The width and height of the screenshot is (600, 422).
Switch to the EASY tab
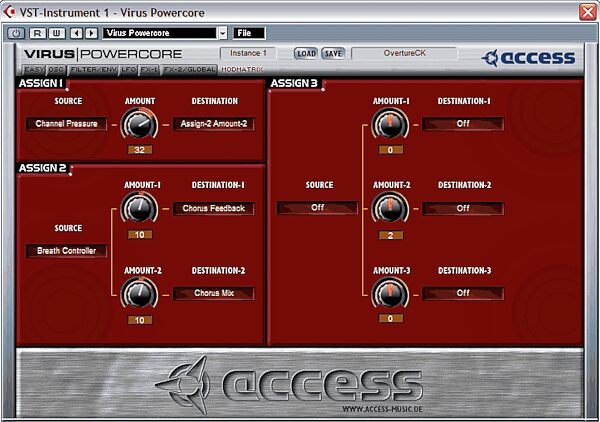click(x=34, y=70)
